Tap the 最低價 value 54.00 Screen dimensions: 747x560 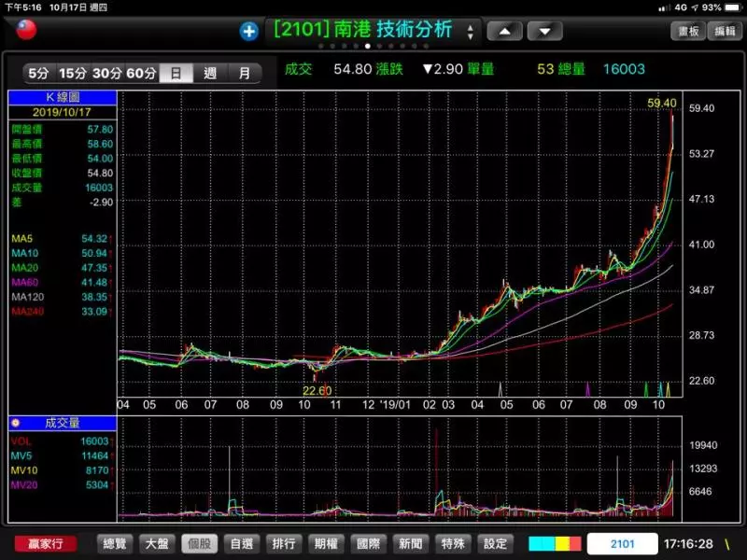[x=100, y=159]
